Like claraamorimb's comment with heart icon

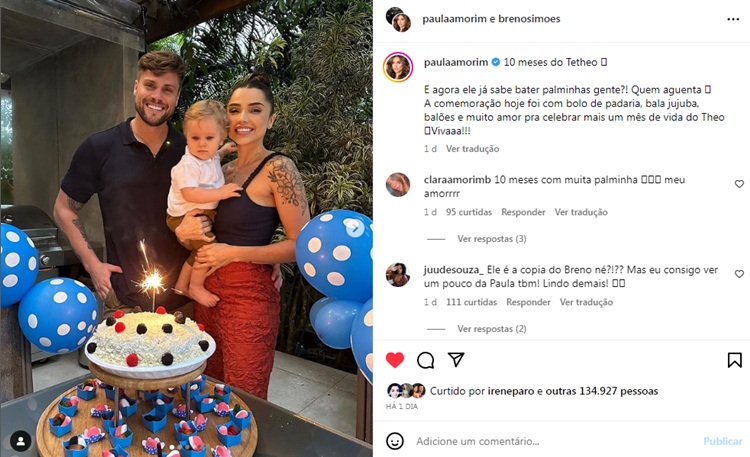739,184
